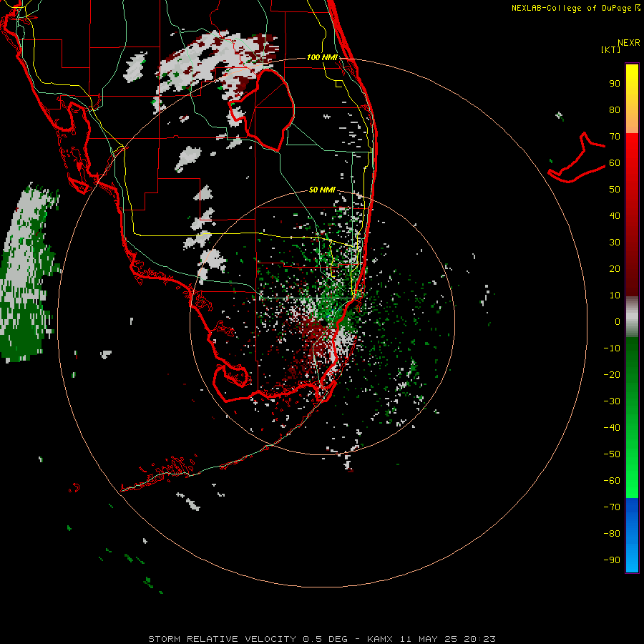The height and width of the screenshot is (644, 644).
Task: Click the [KT] units label
Action: 611,49
